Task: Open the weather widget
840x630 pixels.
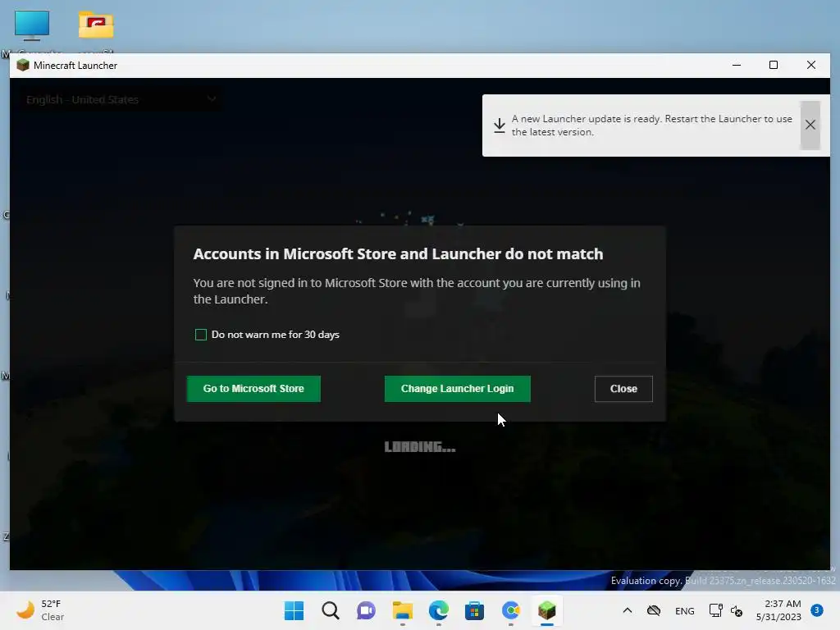Action: click(x=40, y=610)
